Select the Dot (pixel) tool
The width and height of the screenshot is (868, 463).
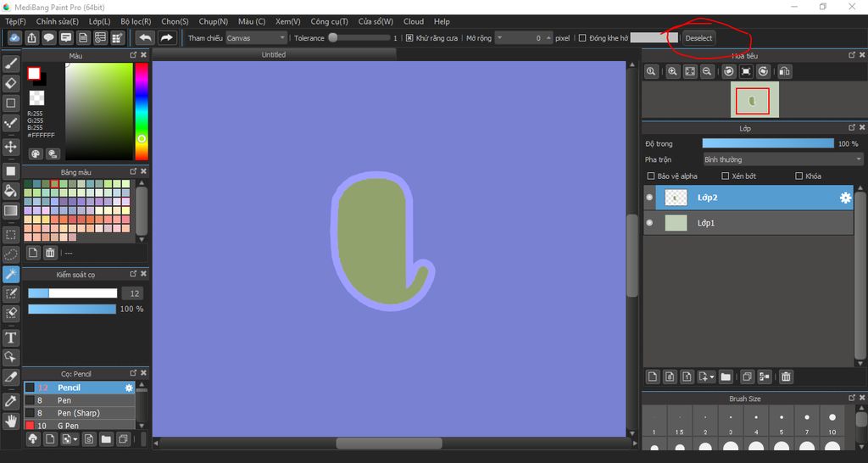10,123
